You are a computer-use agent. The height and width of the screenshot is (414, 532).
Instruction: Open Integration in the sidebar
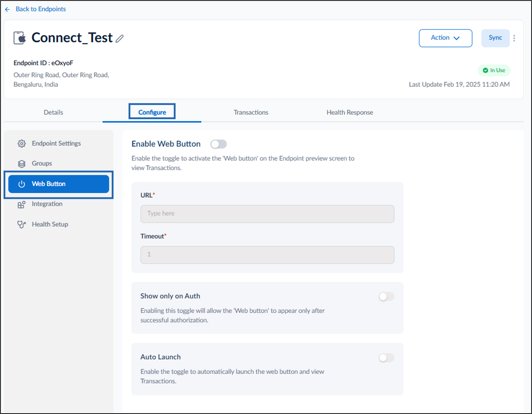tap(59, 204)
